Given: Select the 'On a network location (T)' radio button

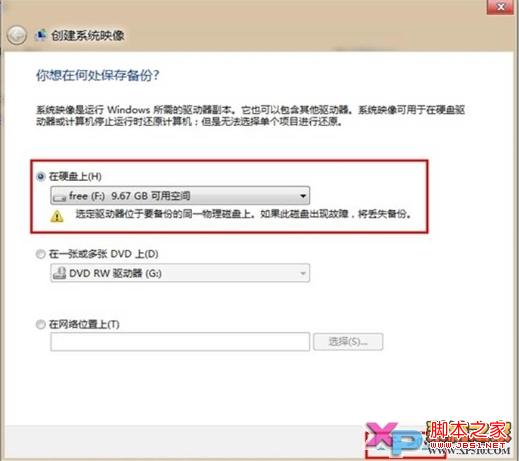Looking at the screenshot, I should point(41,324).
